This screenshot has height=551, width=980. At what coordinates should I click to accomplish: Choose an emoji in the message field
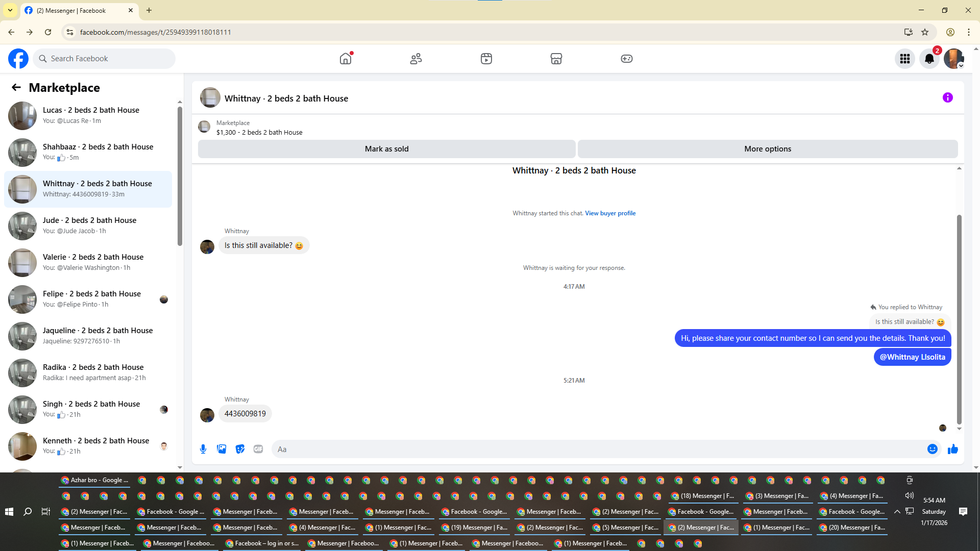(x=932, y=449)
